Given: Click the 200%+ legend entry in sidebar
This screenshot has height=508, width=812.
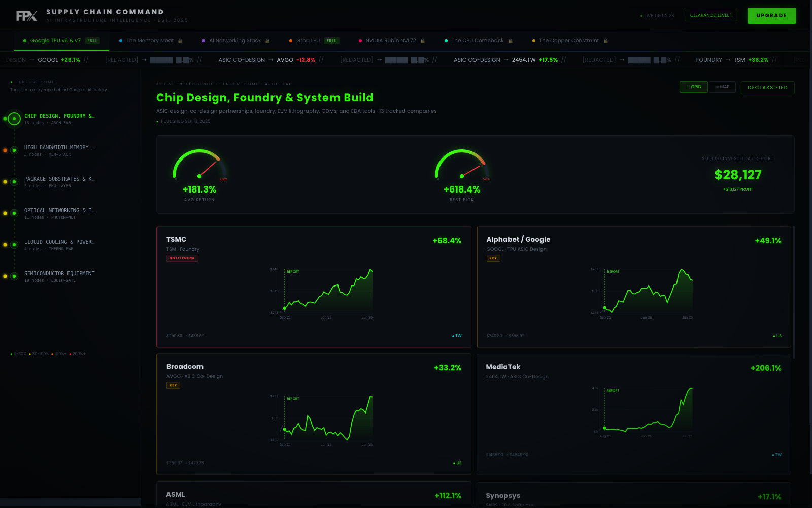Looking at the screenshot, I should (x=78, y=354).
